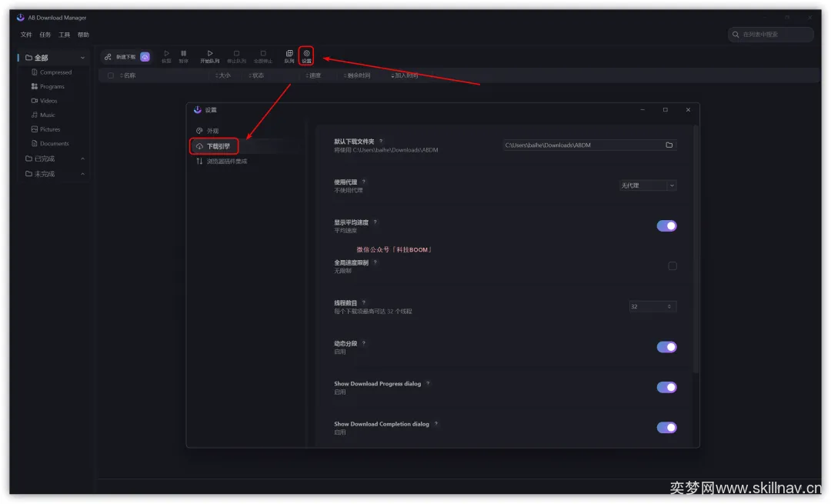The image size is (831, 504).
Task: Toggle the 显示平均速度 switch
Action: tap(666, 225)
